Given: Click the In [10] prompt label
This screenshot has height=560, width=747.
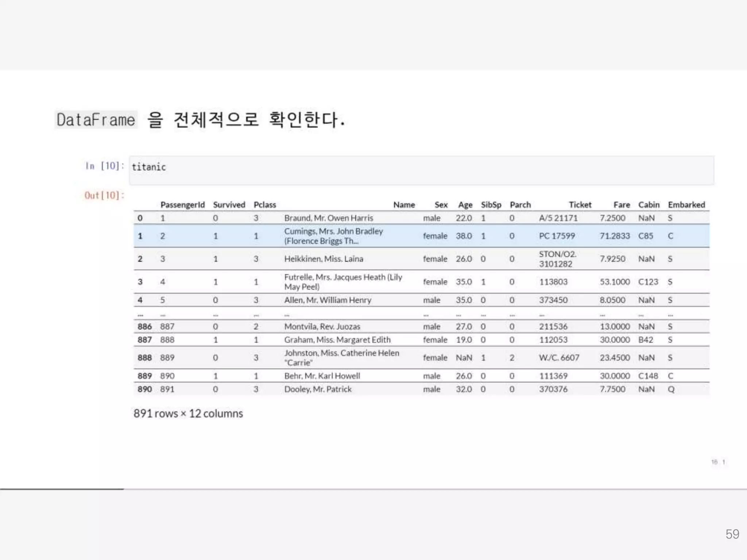Looking at the screenshot, I should [104, 166].
